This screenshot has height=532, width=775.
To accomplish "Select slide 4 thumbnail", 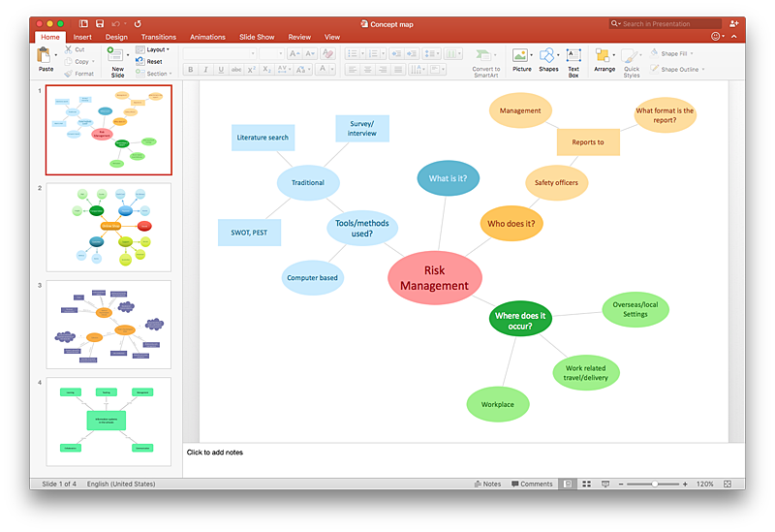I will coord(108,422).
